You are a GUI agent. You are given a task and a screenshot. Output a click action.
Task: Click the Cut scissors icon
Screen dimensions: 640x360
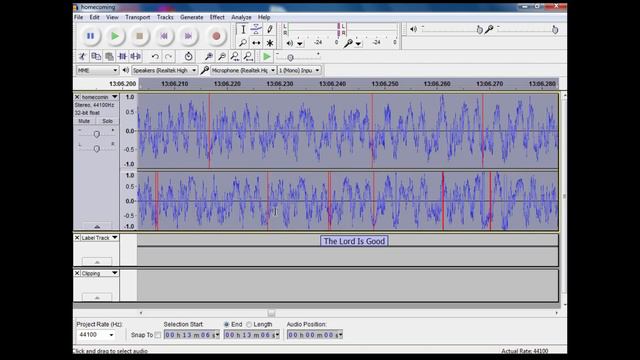(82, 56)
